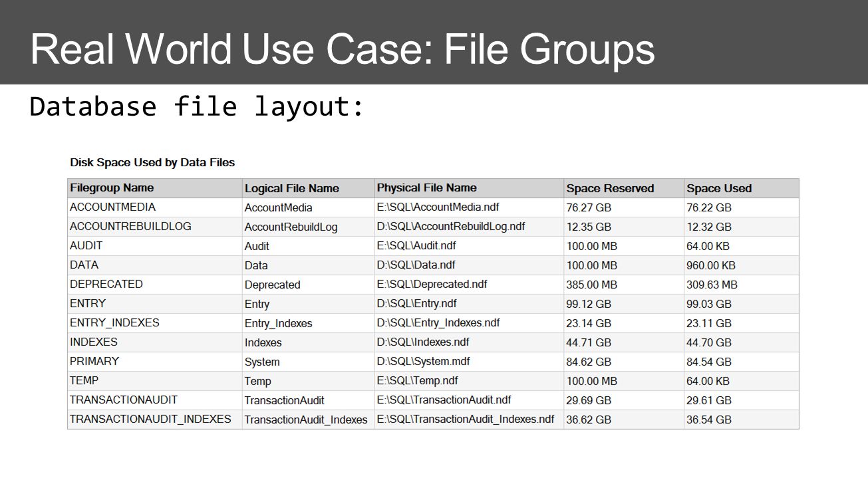Click path E:\SQL\Audit.ndf
Image resolution: width=868 pixels, height=488 pixels.
pos(416,246)
